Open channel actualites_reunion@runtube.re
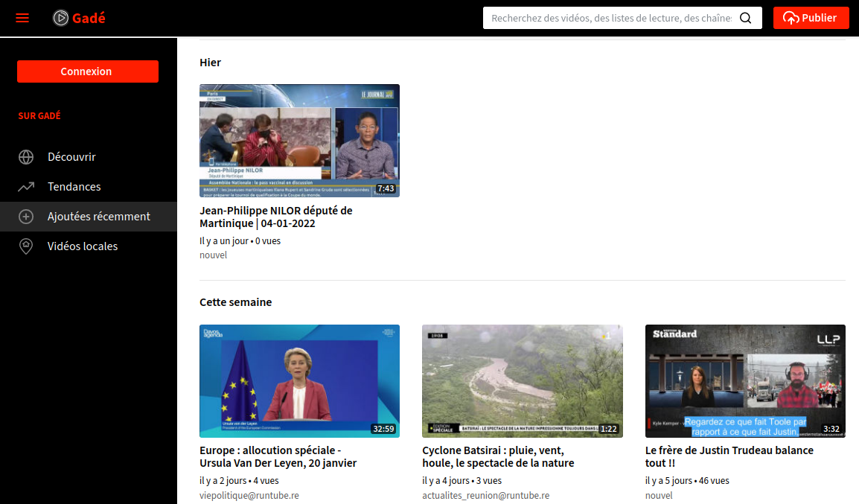This screenshot has height=504, width=859. pyautogui.click(x=485, y=496)
